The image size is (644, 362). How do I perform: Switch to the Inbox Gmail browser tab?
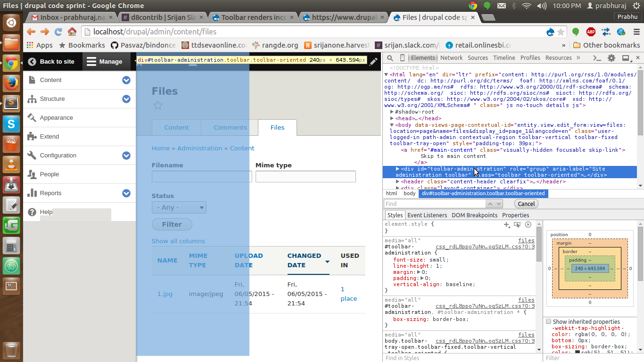tap(72, 17)
